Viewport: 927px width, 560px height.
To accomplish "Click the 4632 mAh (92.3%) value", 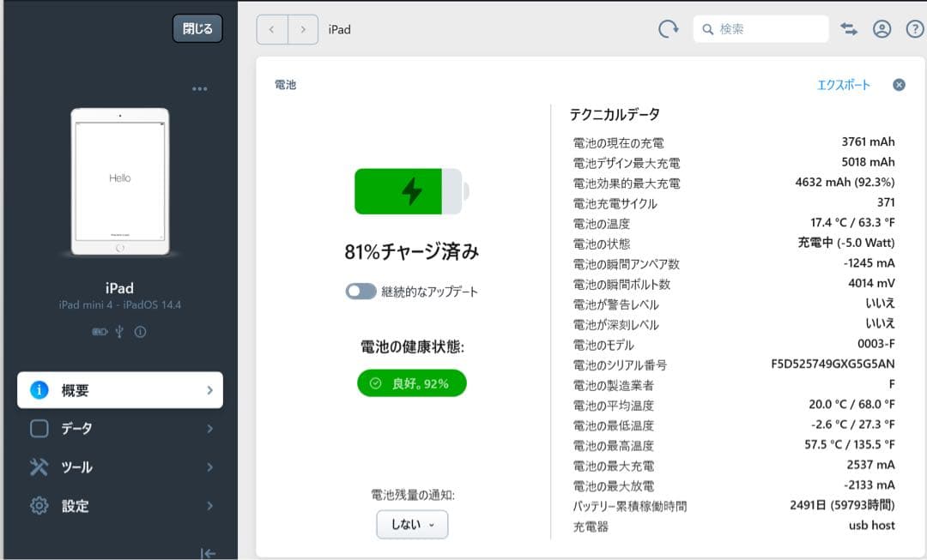I will (x=845, y=182).
